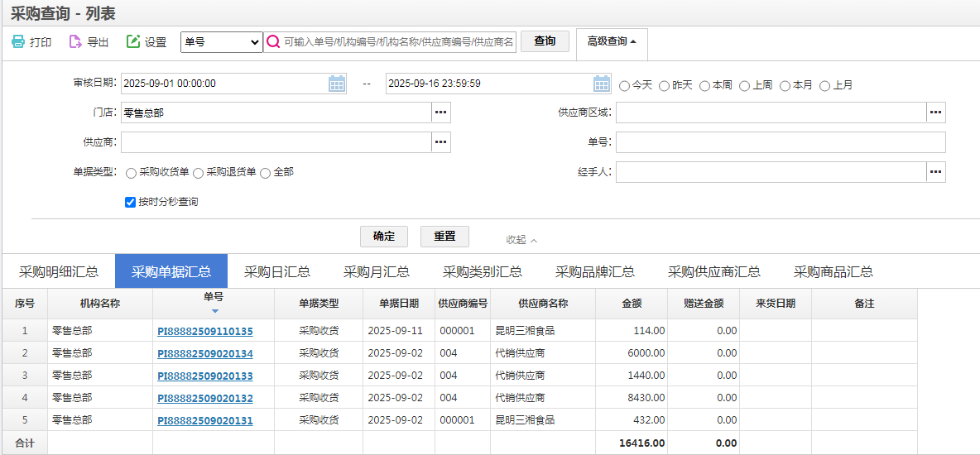Image resolution: width=980 pixels, height=455 pixels.
Task: Uncheck 按时分秒查询 checkbox
Action: 130,202
